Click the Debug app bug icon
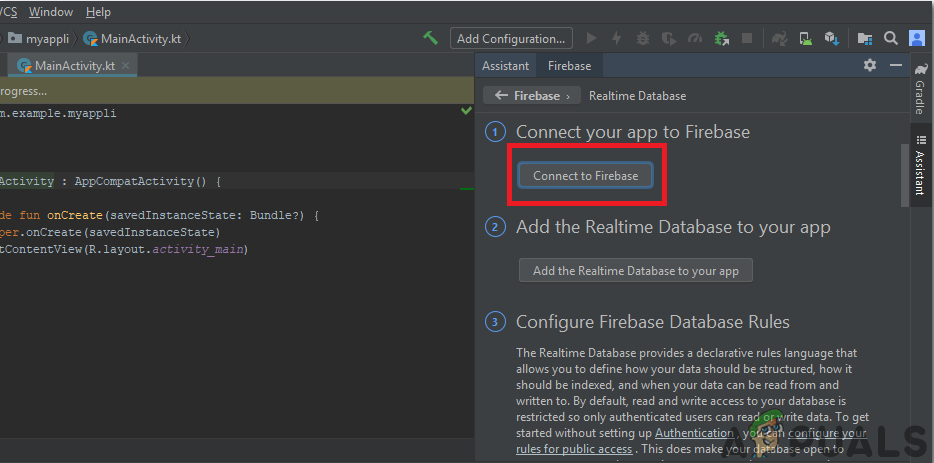The height and width of the screenshot is (463, 934). click(643, 38)
